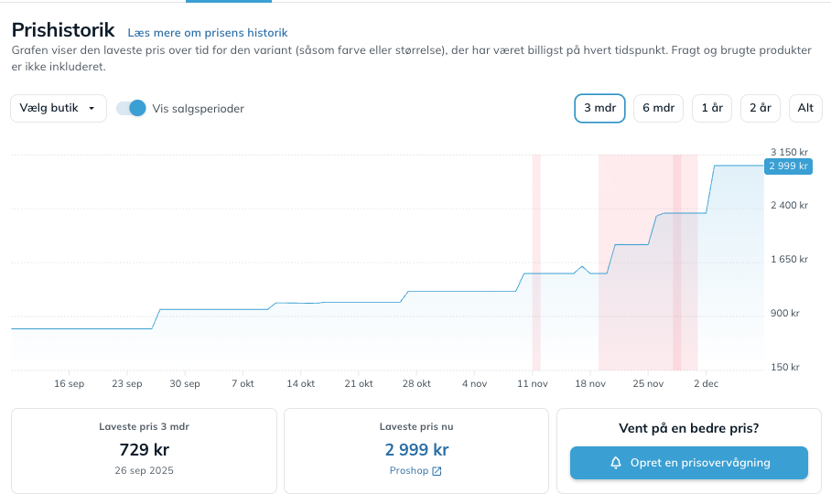
Task: Show the 1 år price history
Action: (712, 108)
